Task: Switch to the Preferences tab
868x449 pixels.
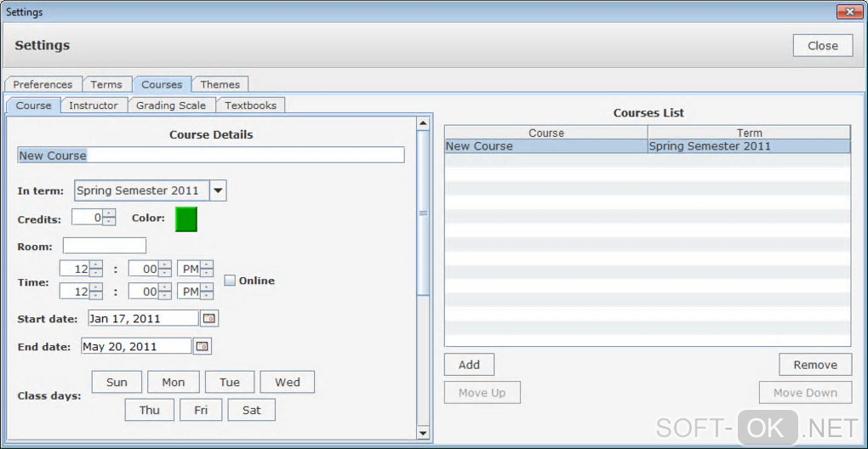Action: (43, 84)
